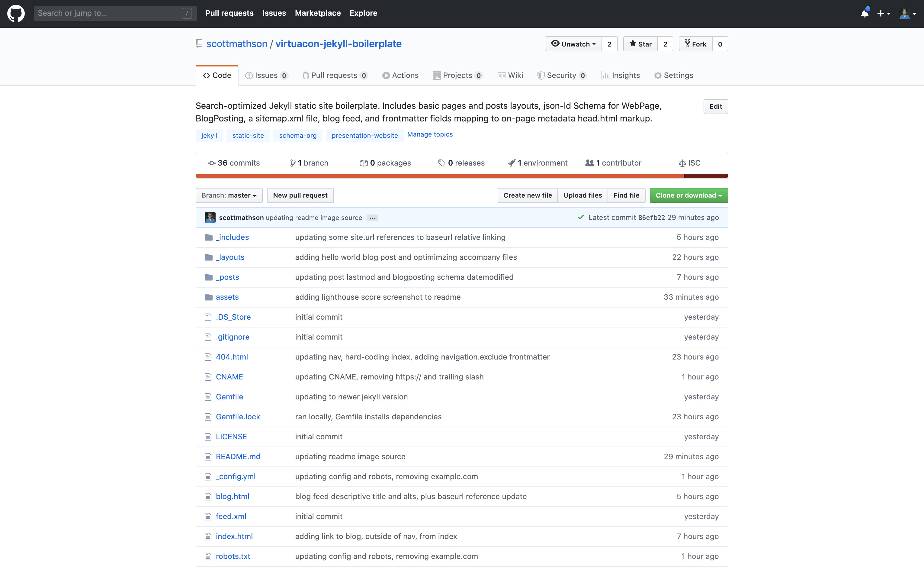Open the Security tab

click(562, 75)
